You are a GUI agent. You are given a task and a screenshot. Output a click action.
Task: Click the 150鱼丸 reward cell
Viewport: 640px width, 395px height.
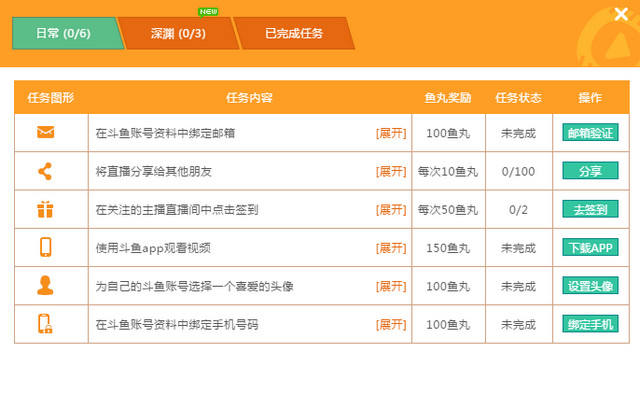pos(448,248)
